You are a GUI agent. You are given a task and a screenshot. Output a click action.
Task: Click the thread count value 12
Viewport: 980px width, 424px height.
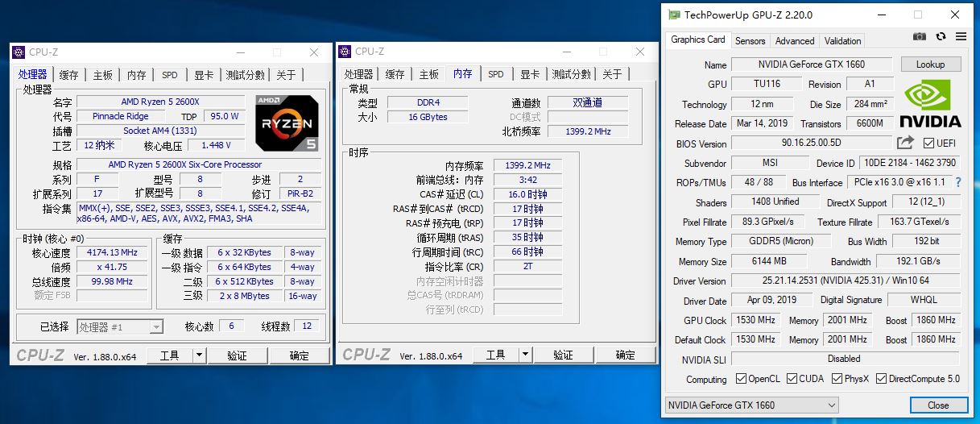point(307,326)
